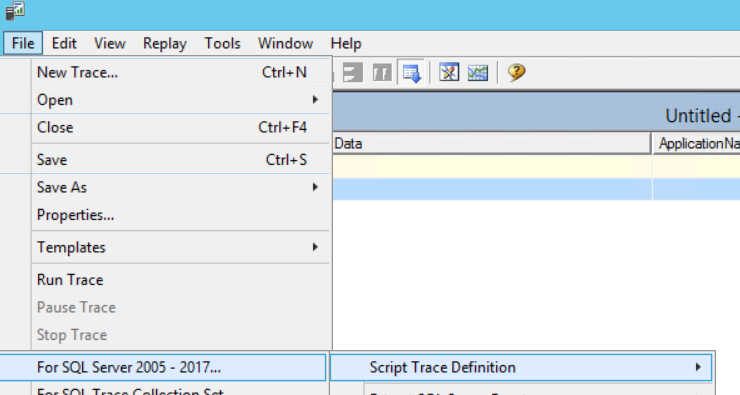Open Performance Monitor chart icon
The height and width of the screenshot is (395, 740).
point(478,73)
